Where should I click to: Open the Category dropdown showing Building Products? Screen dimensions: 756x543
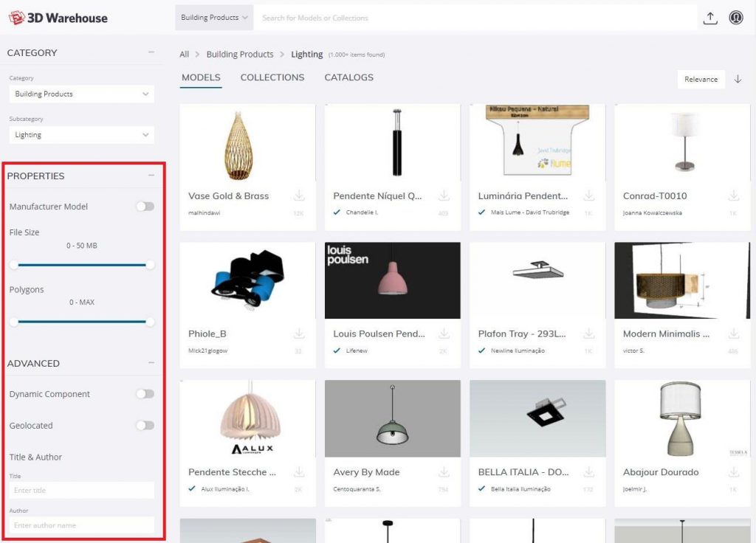(x=81, y=94)
